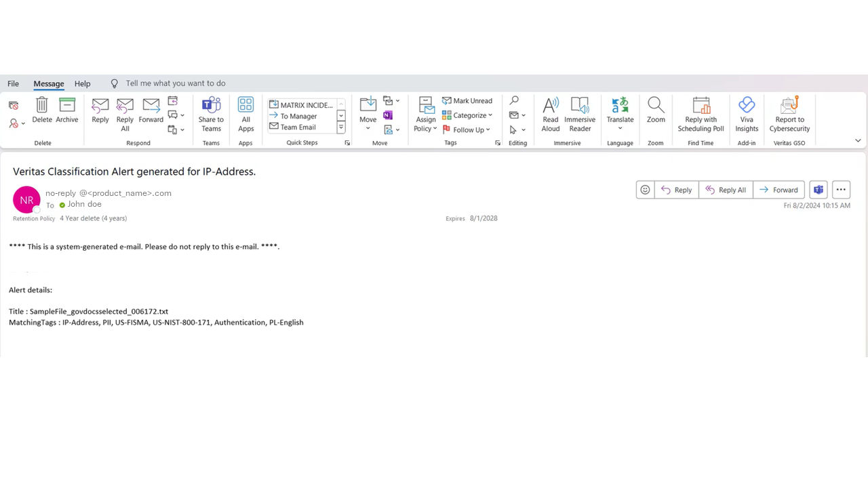The image size is (868, 488).
Task: Click Reply button in message header
Action: coord(677,190)
